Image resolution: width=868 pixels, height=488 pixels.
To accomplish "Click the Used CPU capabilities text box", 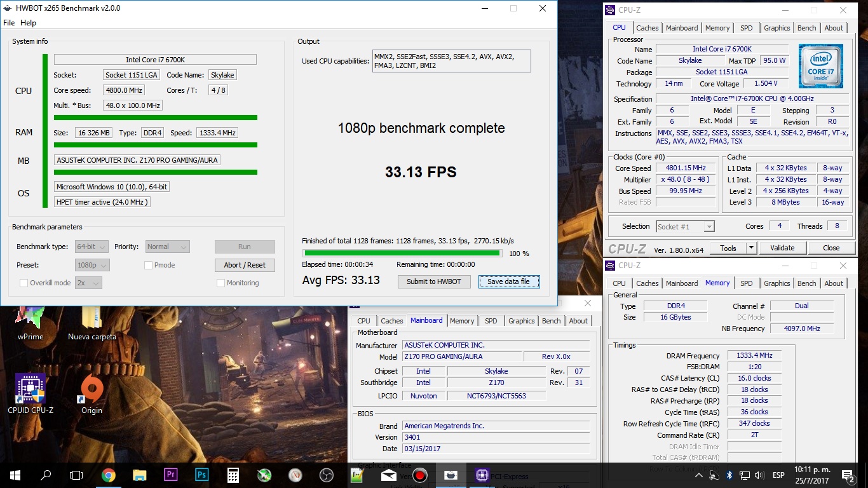I will [451, 61].
